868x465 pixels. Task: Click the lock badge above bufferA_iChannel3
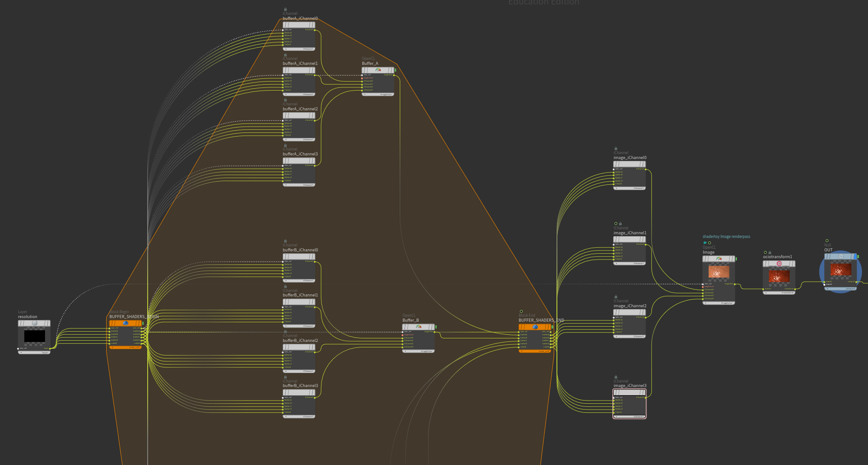pos(285,145)
